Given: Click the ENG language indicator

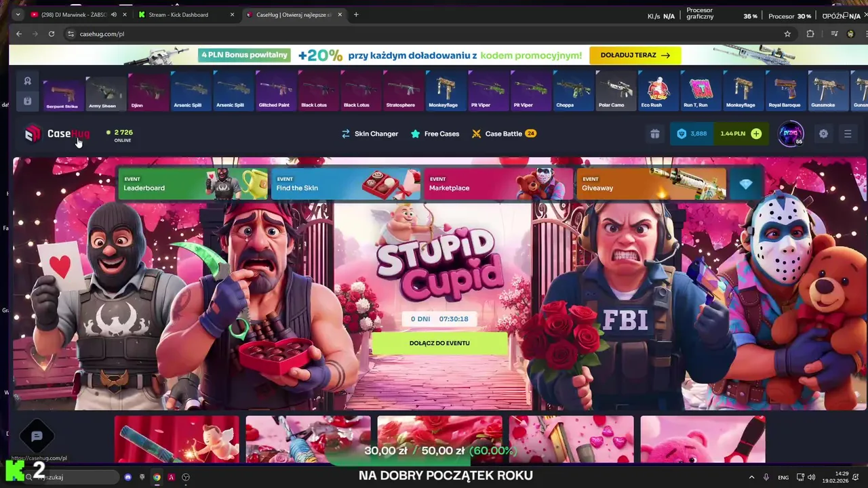Looking at the screenshot, I should point(783,477).
